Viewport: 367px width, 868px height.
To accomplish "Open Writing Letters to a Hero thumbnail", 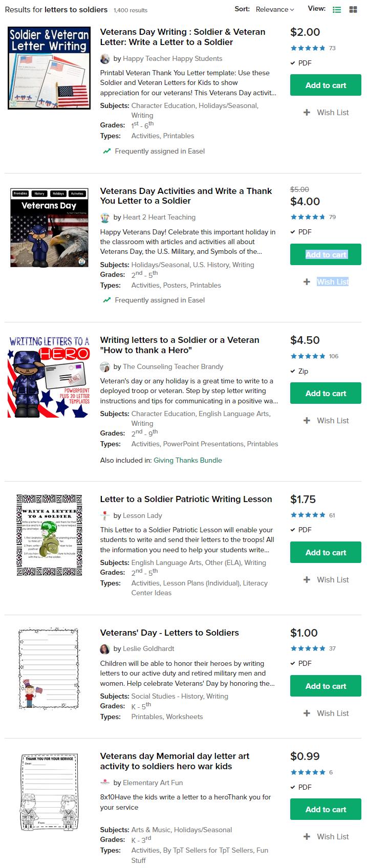I will click(x=49, y=376).
